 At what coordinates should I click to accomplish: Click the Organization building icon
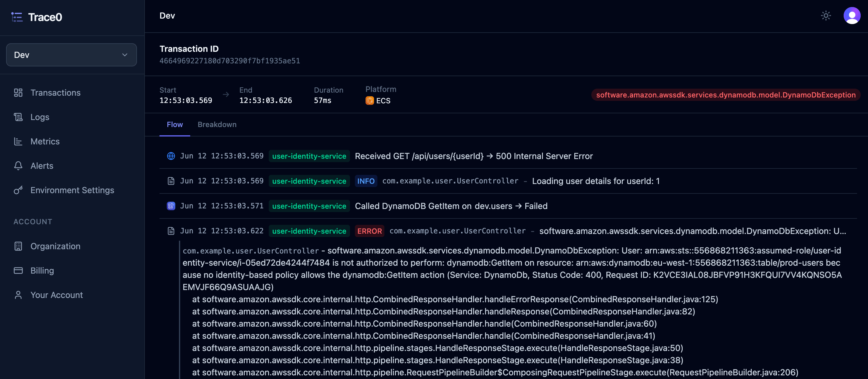18,246
